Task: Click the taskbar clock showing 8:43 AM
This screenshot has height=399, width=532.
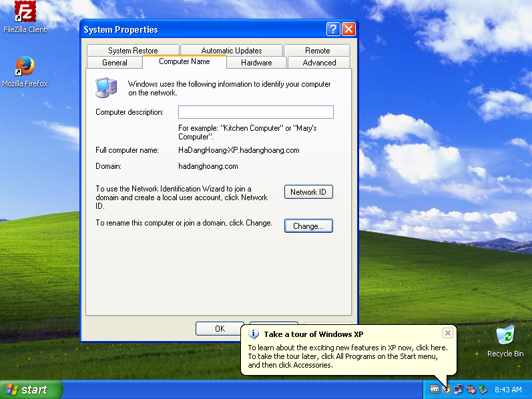Action: click(508, 390)
